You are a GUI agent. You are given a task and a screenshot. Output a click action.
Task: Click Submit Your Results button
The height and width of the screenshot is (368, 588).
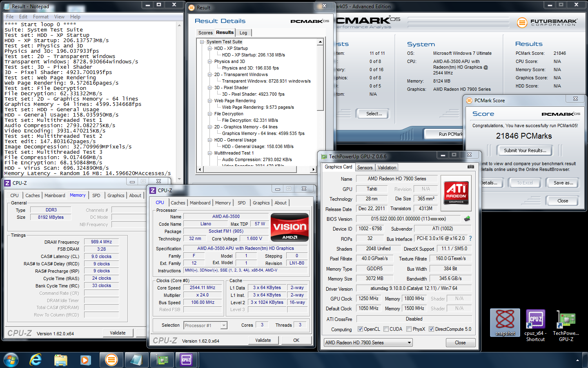[525, 150]
